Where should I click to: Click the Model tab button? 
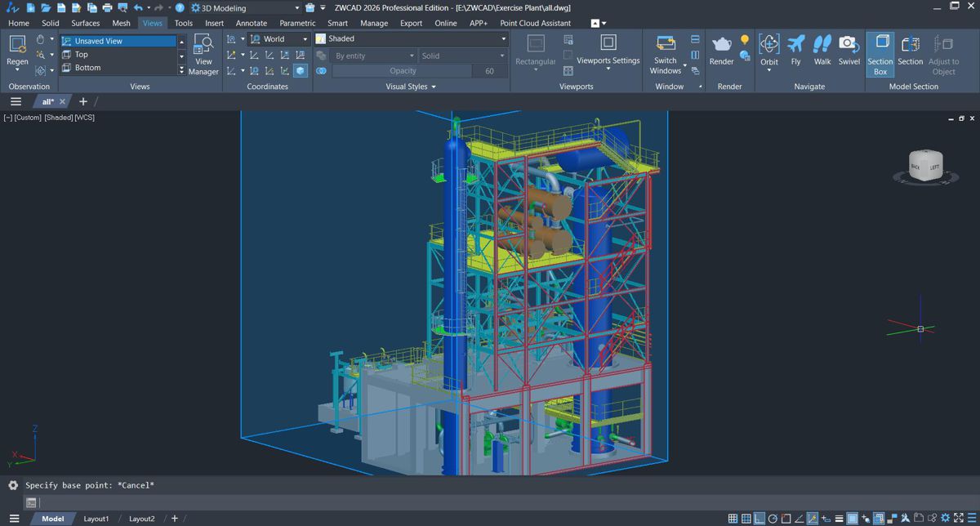click(x=53, y=519)
